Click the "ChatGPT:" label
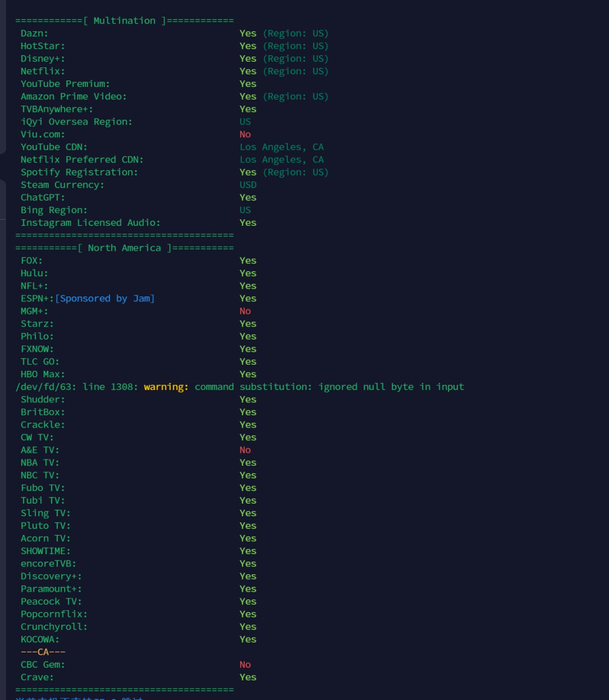Image resolution: width=609 pixels, height=700 pixels. pos(43,197)
